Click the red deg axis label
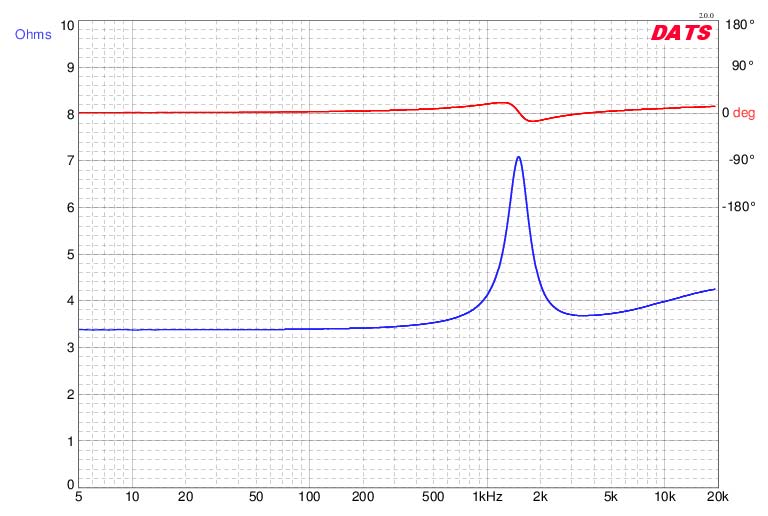The image size is (768, 516). (744, 113)
